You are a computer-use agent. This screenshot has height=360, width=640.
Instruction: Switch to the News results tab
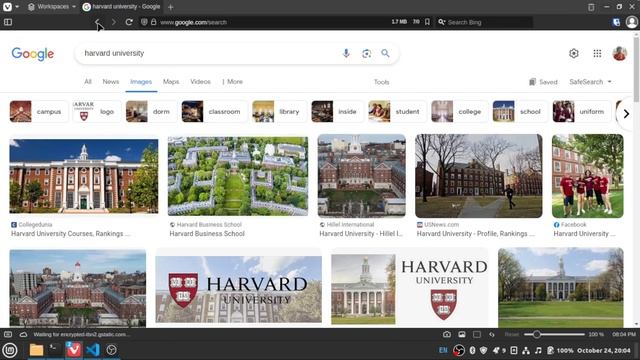coord(111,82)
